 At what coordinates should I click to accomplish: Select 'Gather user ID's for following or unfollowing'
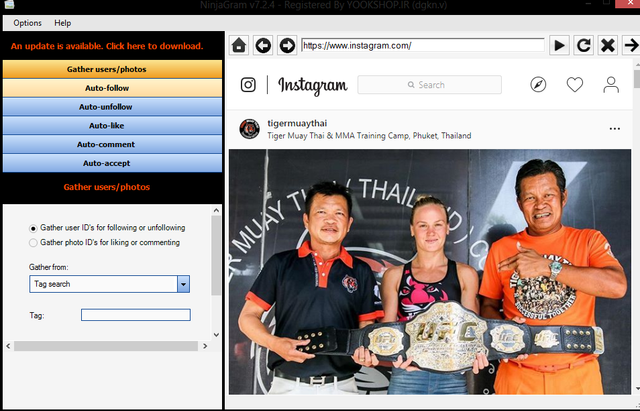pos(107,228)
